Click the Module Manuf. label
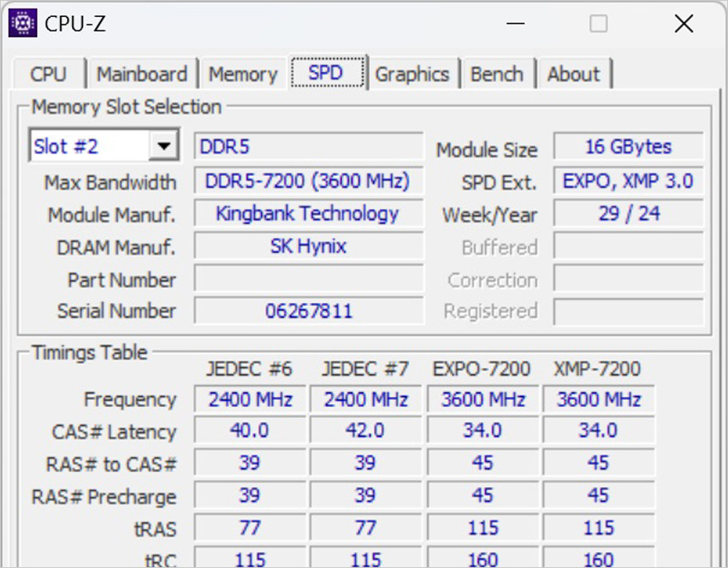 point(112,215)
